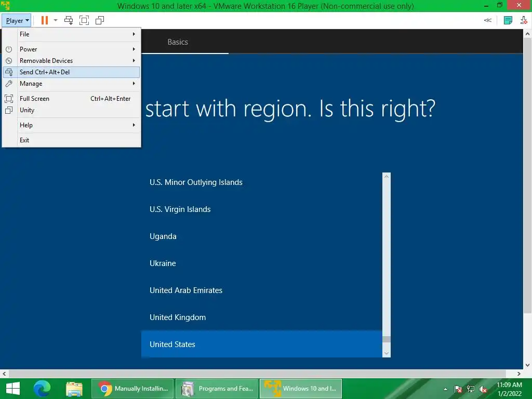This screenshot has height=399, width=532.
Task: Expand the Help submenu
Action: click(x=72, y=125)
